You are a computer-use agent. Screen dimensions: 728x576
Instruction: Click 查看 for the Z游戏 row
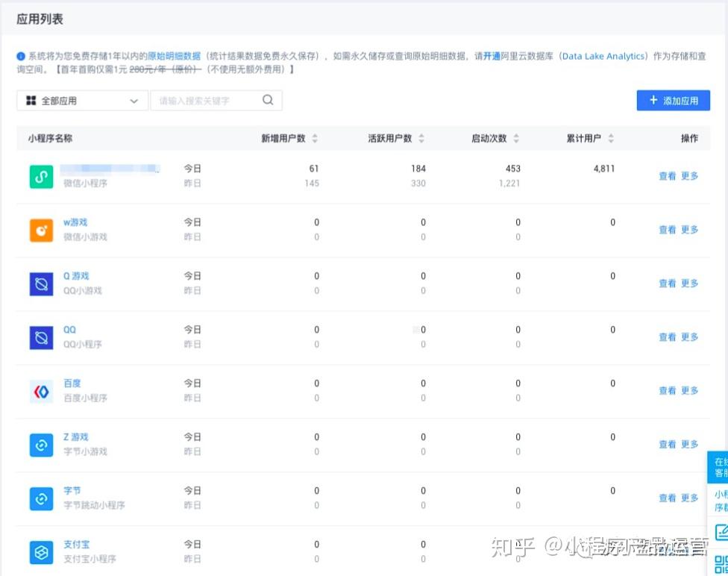(667, 445)
